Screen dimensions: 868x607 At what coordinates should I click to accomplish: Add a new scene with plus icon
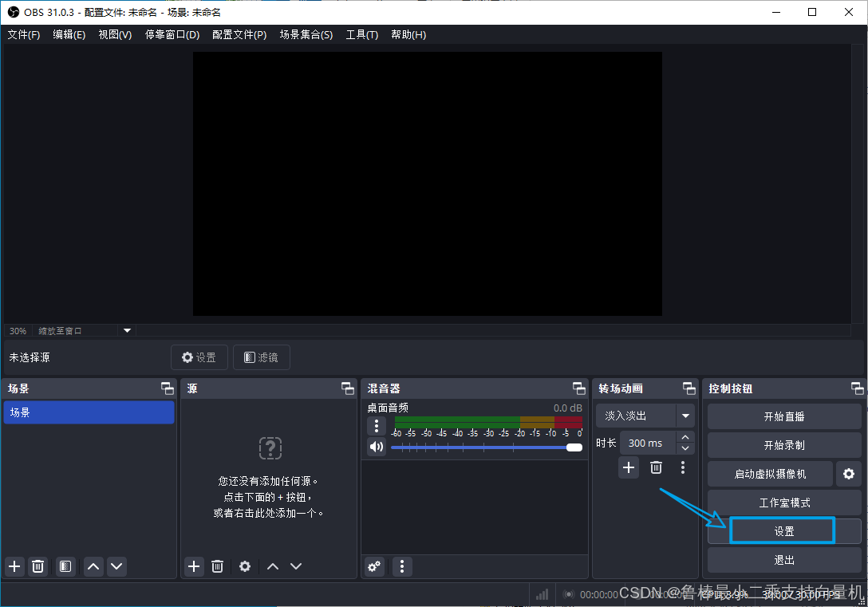pyautogui.click(x=15, y=566)
